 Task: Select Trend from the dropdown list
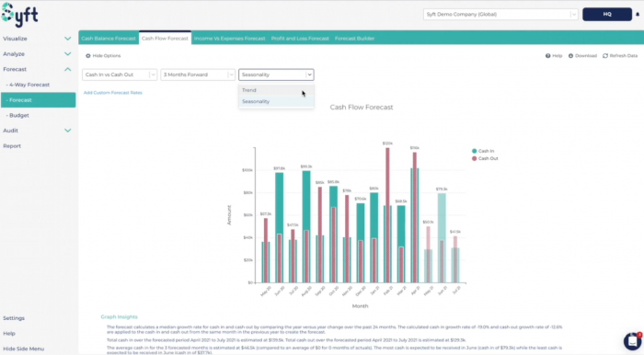[x=276, y=90]
